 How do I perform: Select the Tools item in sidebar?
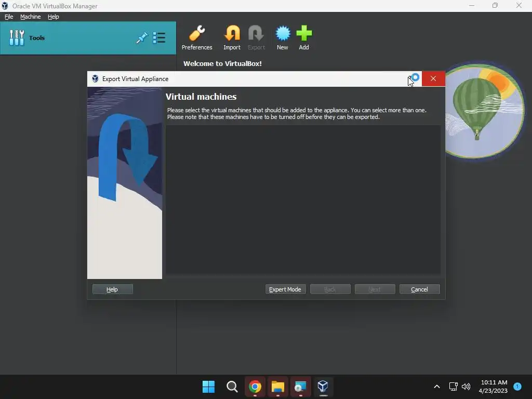pyautogui.click(x=88, y=37)
